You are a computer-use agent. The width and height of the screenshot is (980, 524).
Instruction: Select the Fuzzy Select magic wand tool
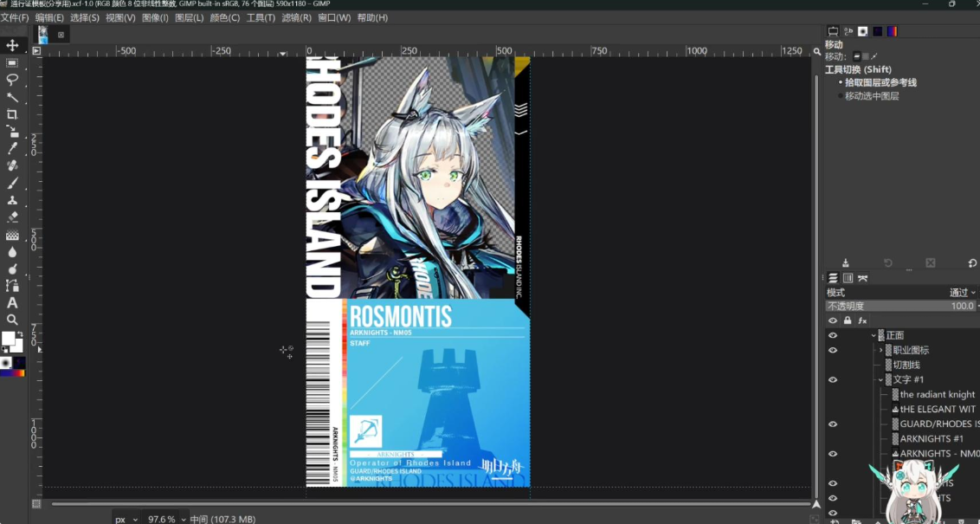[12, 97]
